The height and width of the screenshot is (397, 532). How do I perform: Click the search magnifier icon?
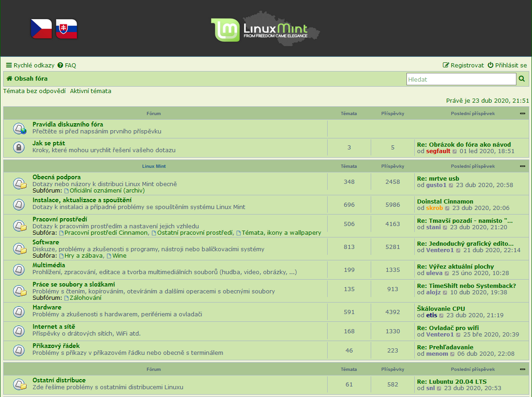521,79
